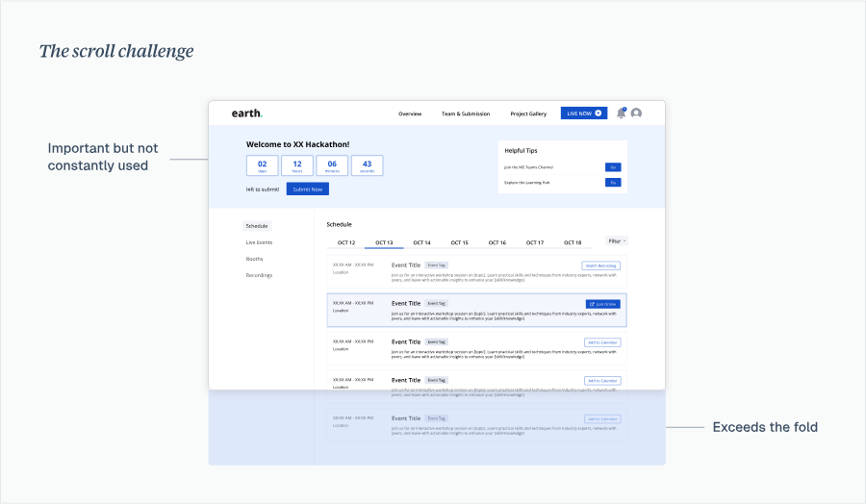The image size is (866, 504).
Task: Click the Join the MS Teams Channel text
Action: [x=528, y=167]
